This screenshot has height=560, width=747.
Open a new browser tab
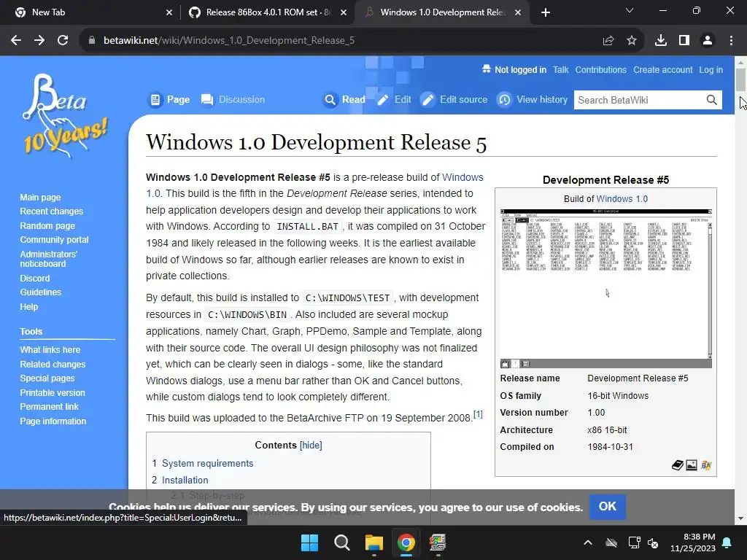[546, 12]
